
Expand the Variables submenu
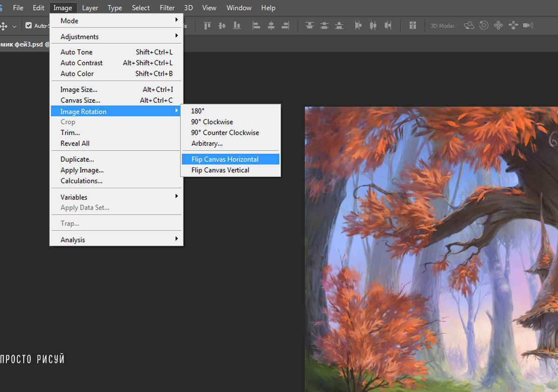point(116,197)
